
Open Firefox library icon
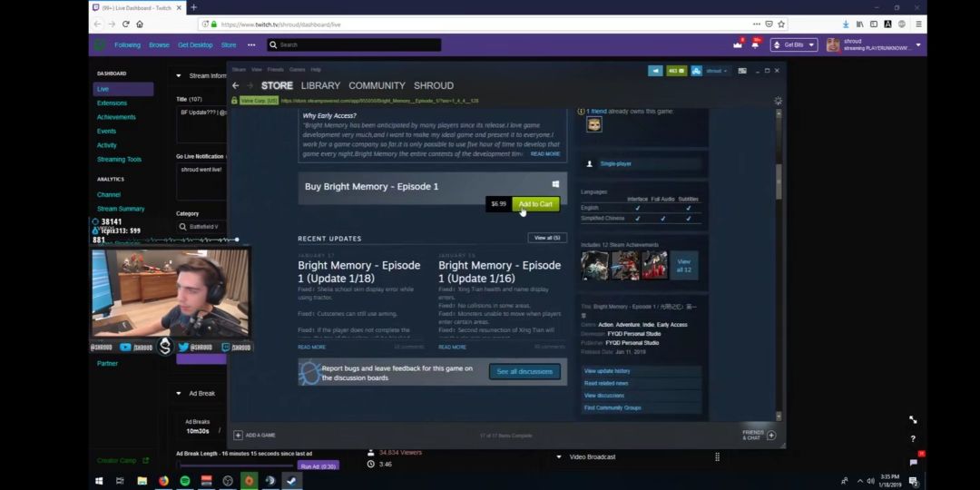tap(860, 24)
